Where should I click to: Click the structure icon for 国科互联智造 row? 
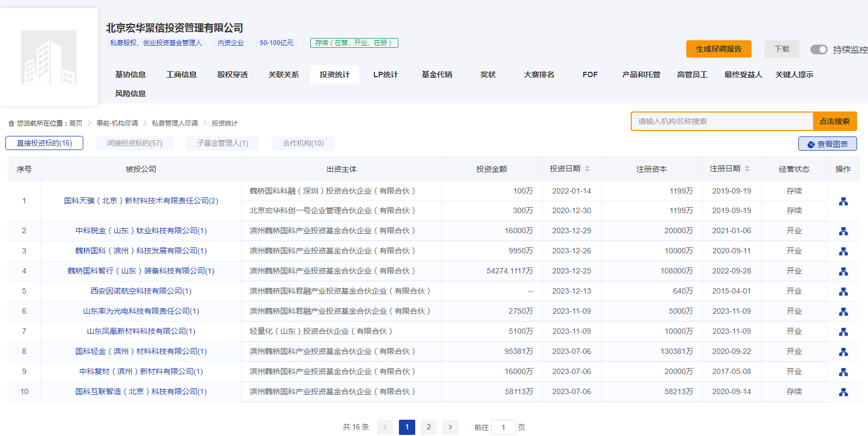(843, 392)
